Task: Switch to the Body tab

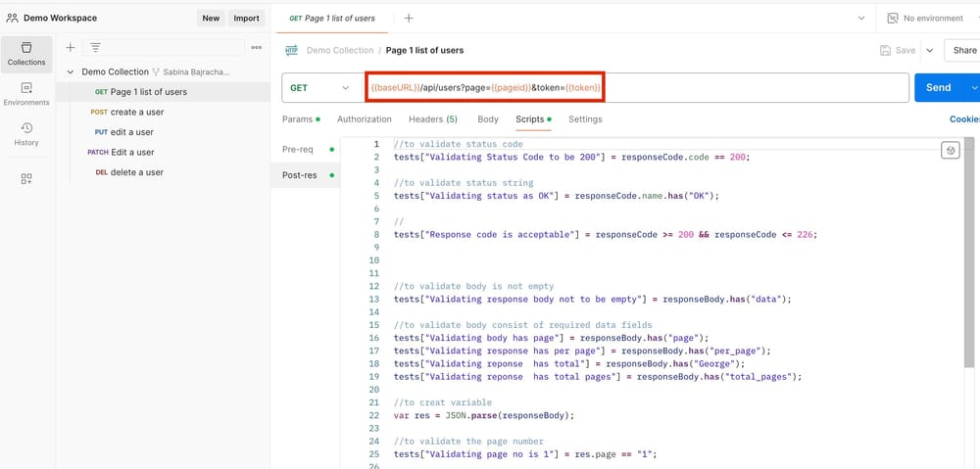Action: tap(488, 119)
